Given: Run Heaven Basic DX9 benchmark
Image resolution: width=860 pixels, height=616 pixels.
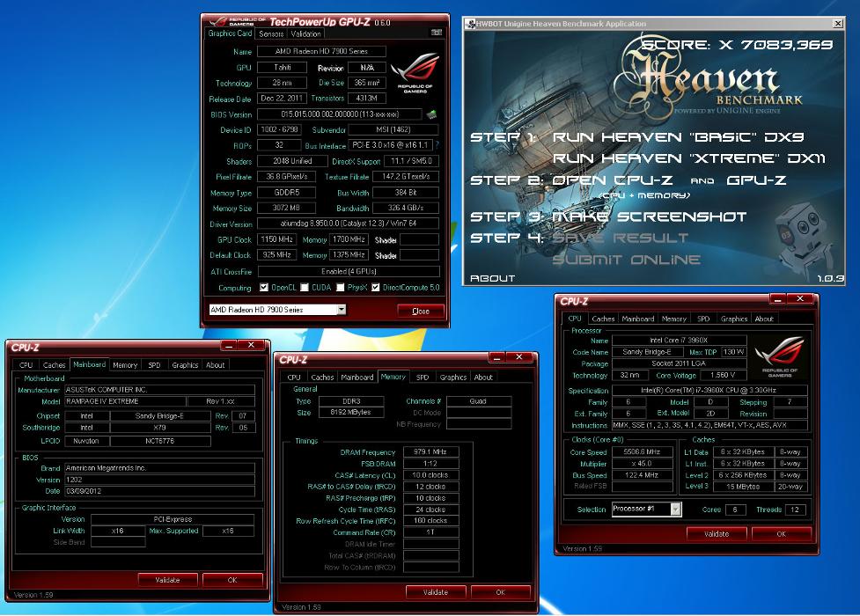Looking at the screenshot, I should [678, 137].
